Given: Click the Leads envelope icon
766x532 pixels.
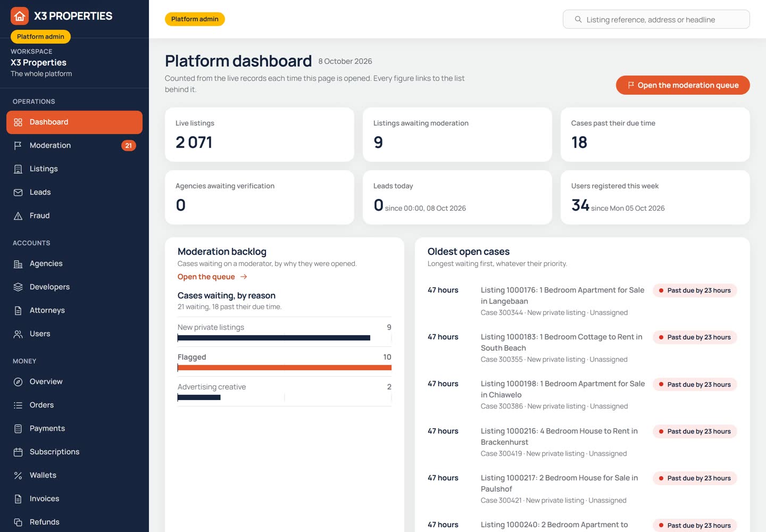Looking at the screenshot, I should [18, 193].
